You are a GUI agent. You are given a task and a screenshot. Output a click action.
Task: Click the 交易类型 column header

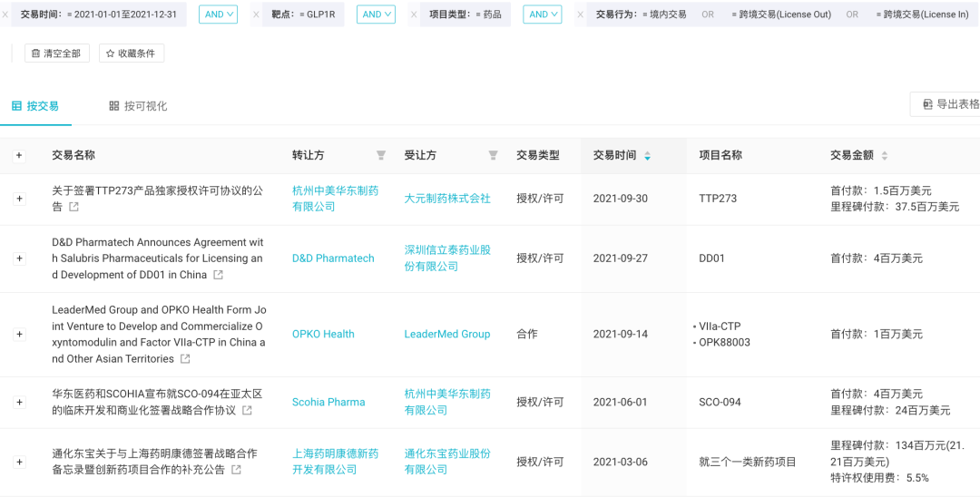click(538, 155)
